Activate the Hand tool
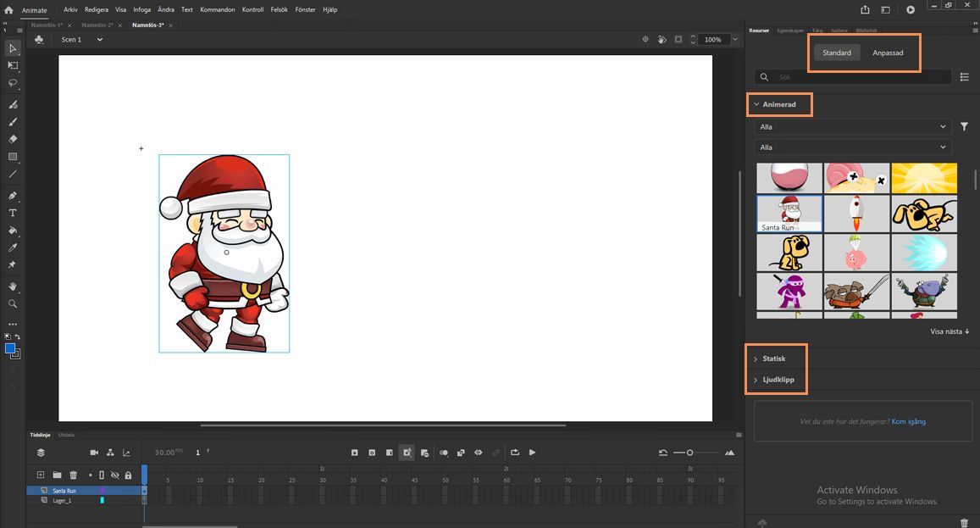 [13, 286]
